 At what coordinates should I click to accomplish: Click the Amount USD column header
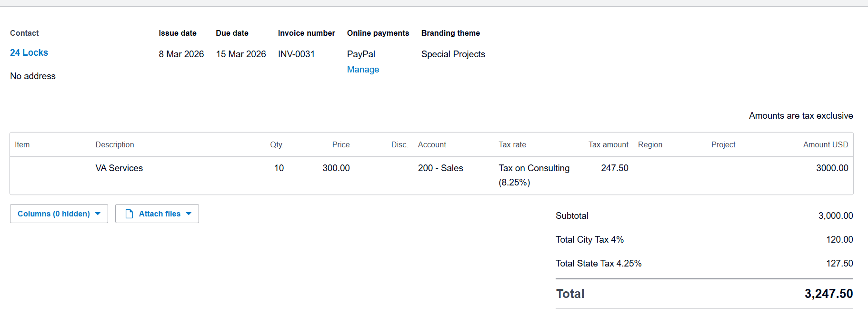[x=825, y=145]
